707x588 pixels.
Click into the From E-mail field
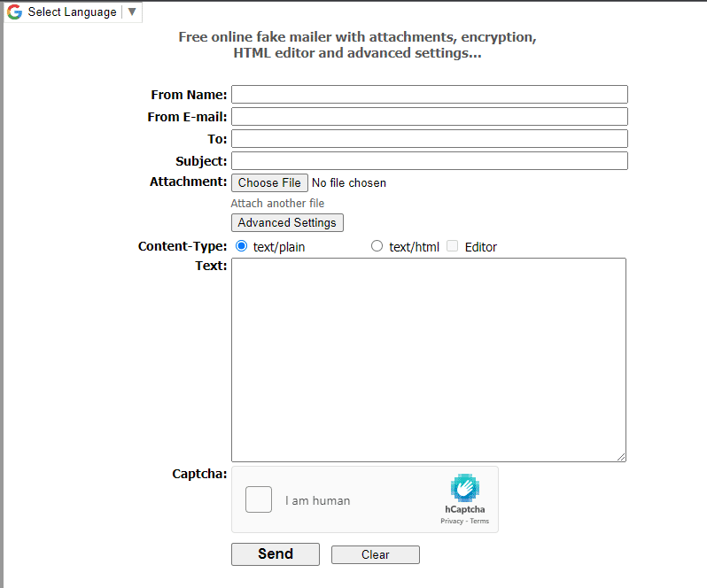click(x=429, y=117)
